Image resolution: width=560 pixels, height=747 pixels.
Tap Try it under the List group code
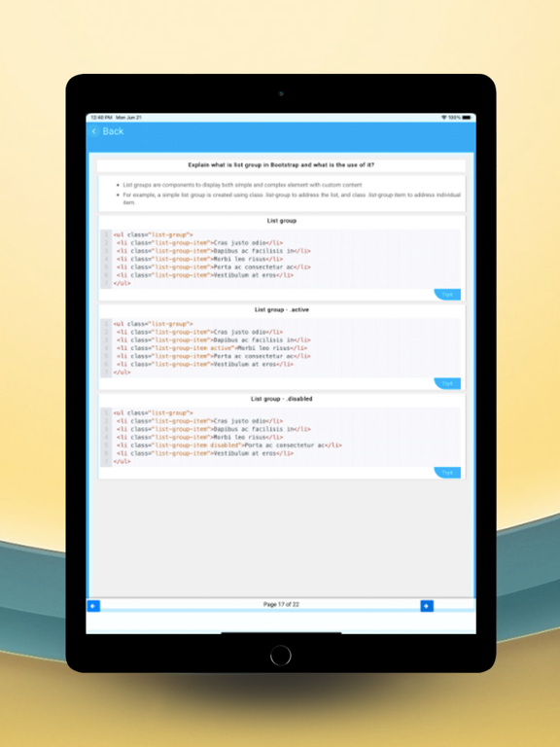click(x=447, y=295)
